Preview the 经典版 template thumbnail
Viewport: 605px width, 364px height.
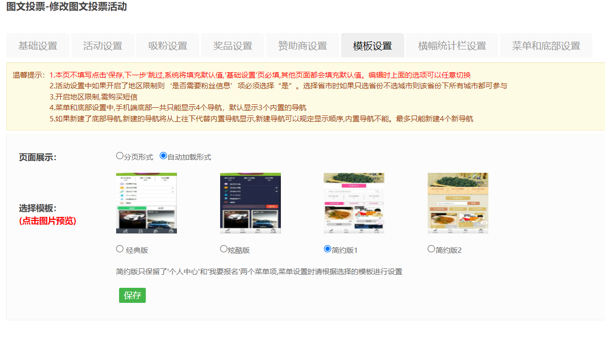tap(146, 203)
